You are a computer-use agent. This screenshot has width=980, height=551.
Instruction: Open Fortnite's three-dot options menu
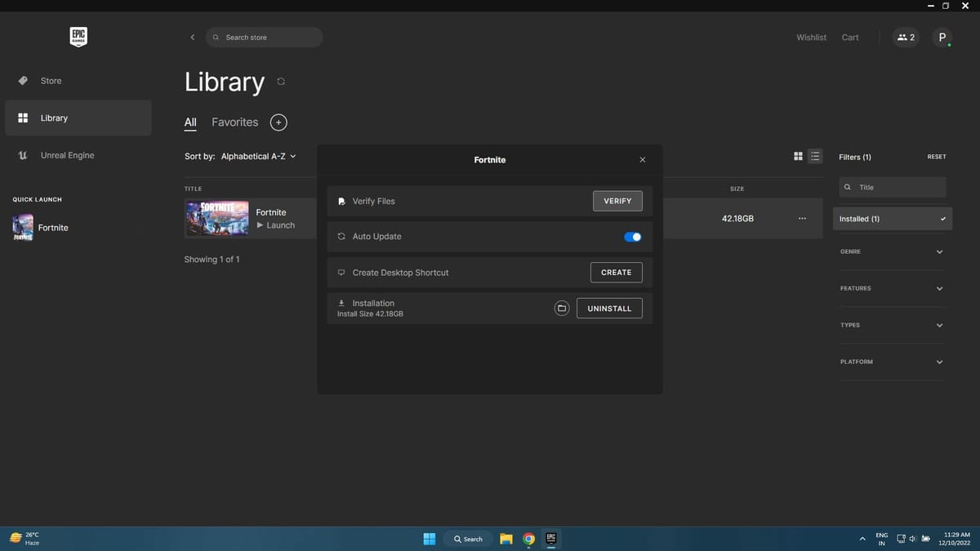pos(802,219)
